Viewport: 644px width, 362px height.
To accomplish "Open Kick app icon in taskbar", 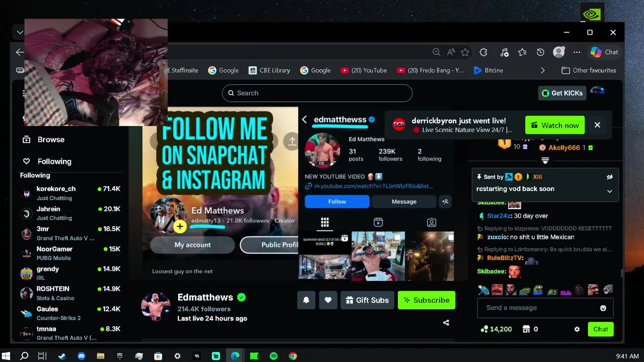I will (x=254, y=356).
